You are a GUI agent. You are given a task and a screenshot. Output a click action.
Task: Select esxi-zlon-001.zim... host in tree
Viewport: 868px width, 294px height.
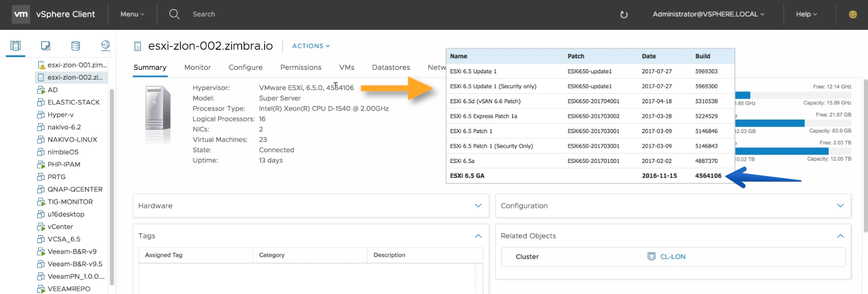77,65
